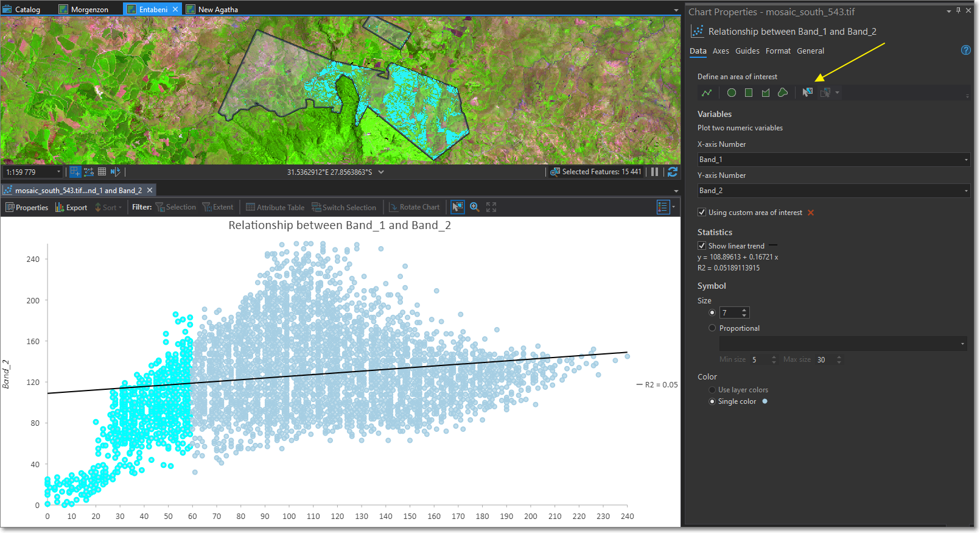Click the Export chart button
The image size is (980, 533).
[71, 207]
